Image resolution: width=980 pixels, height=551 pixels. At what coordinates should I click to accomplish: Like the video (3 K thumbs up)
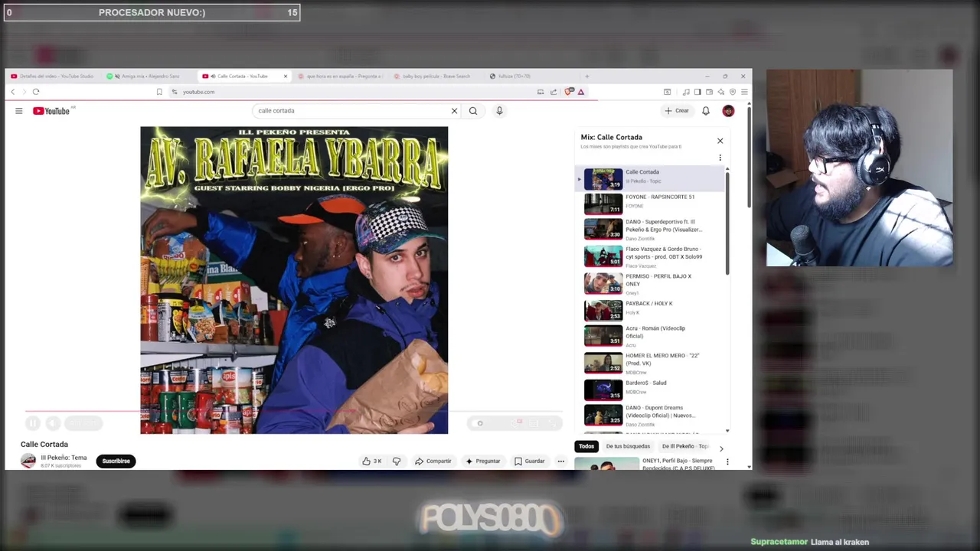pos(372,461)
